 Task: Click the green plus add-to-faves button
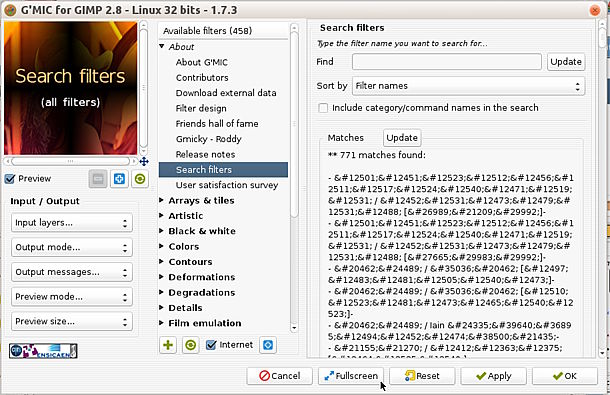pos(168,345)
